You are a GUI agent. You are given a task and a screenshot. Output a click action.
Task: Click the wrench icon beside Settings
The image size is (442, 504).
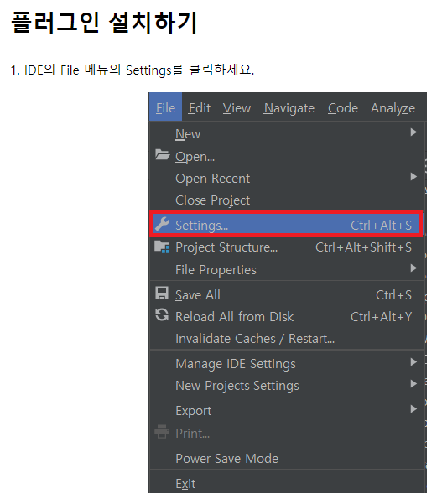click(162, 225)
